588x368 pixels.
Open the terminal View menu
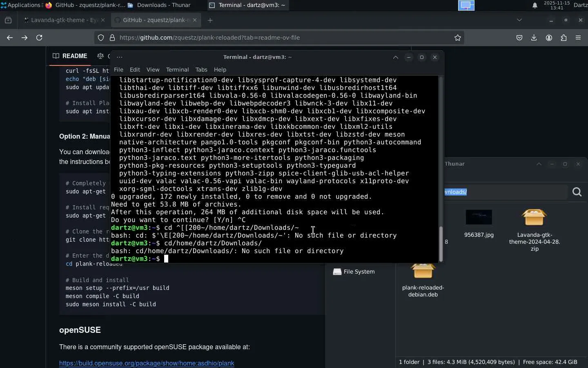pyautogui.click(x=153, y=70)
